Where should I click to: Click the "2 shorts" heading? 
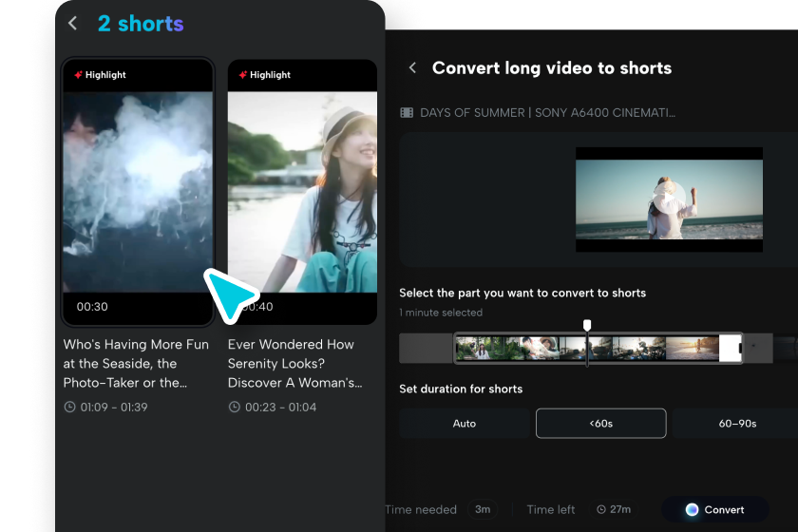click(x=141, y=24)
